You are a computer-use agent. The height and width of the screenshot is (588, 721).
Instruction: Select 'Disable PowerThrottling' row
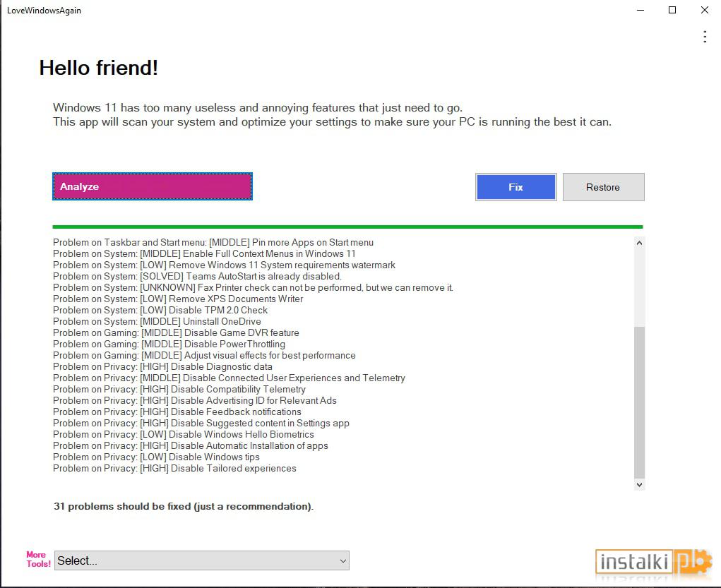[x=169, y=344]
